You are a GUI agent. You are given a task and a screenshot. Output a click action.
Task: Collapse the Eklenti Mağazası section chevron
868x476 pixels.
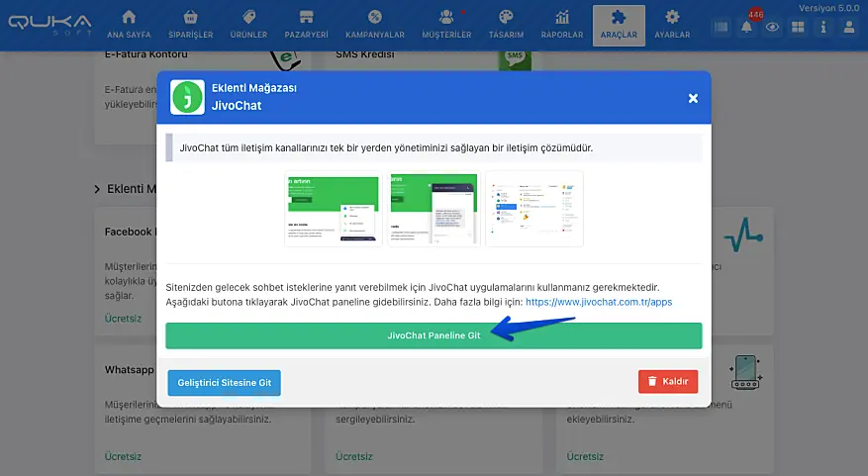click(97, 189)
